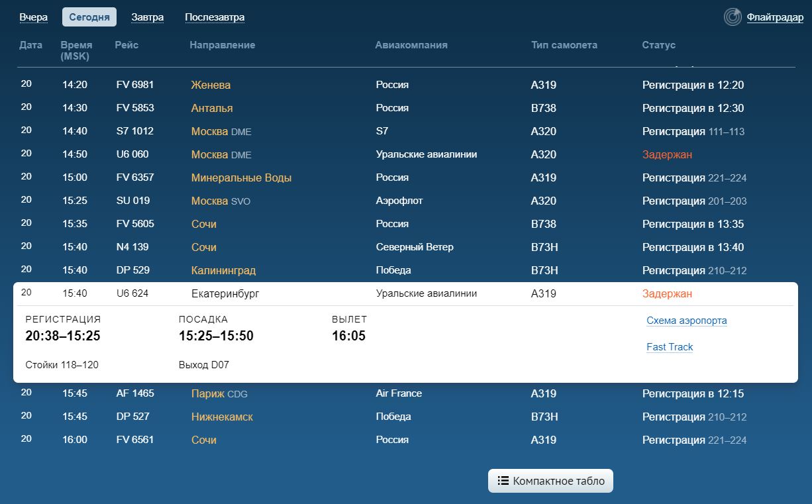This screenshot has width=812, height=504.
Task: Click the Компактное табло button
Action: pyautogui.click(x=551, y=481)
